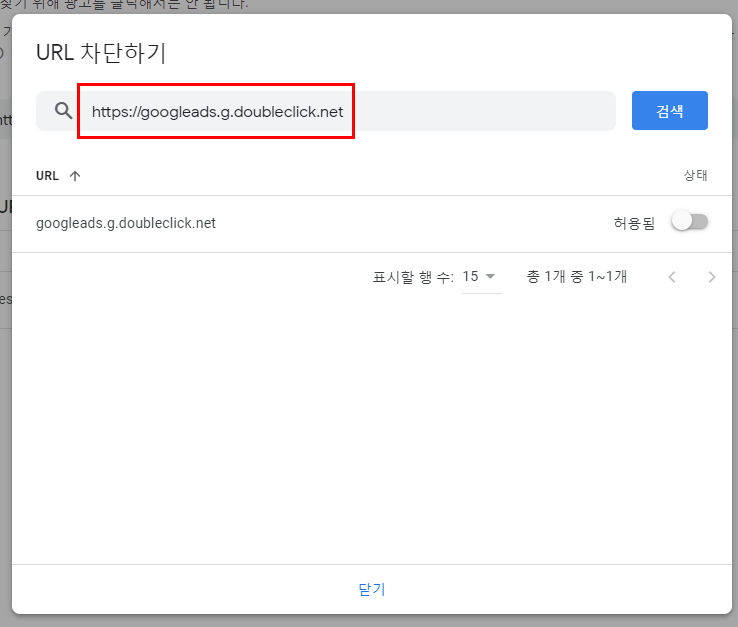Go to the previous page arrow
The image size is (738, 627).
672,277
